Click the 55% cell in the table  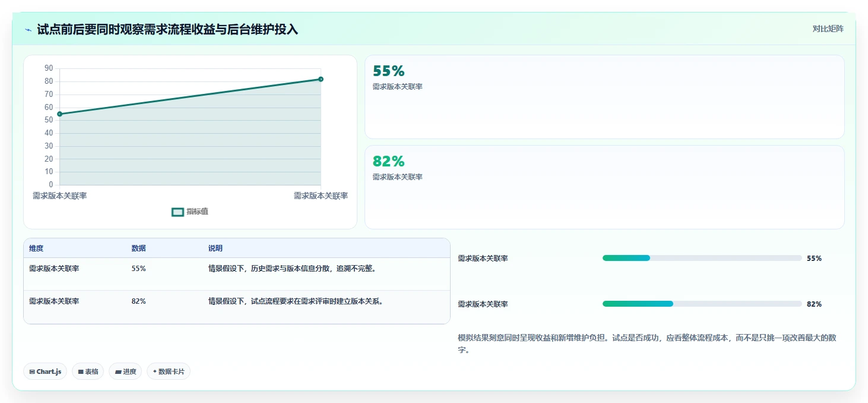(x=138, y=269)
